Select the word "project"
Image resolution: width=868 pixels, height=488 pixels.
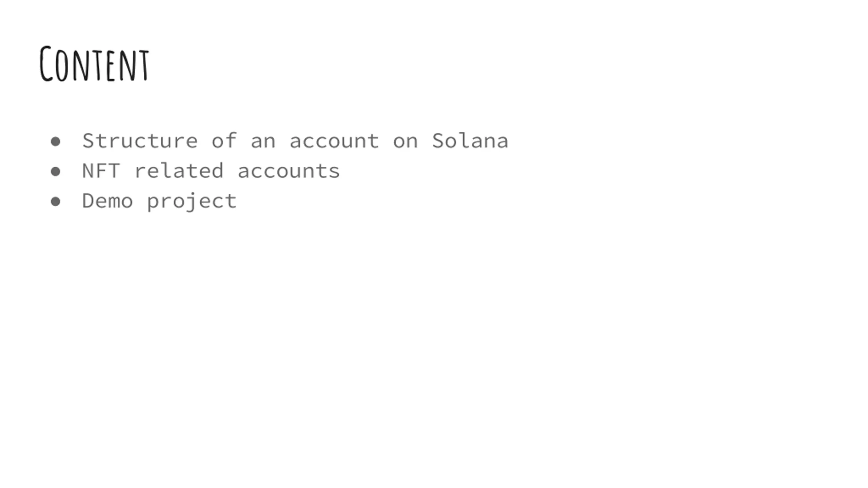coord(192,202)
